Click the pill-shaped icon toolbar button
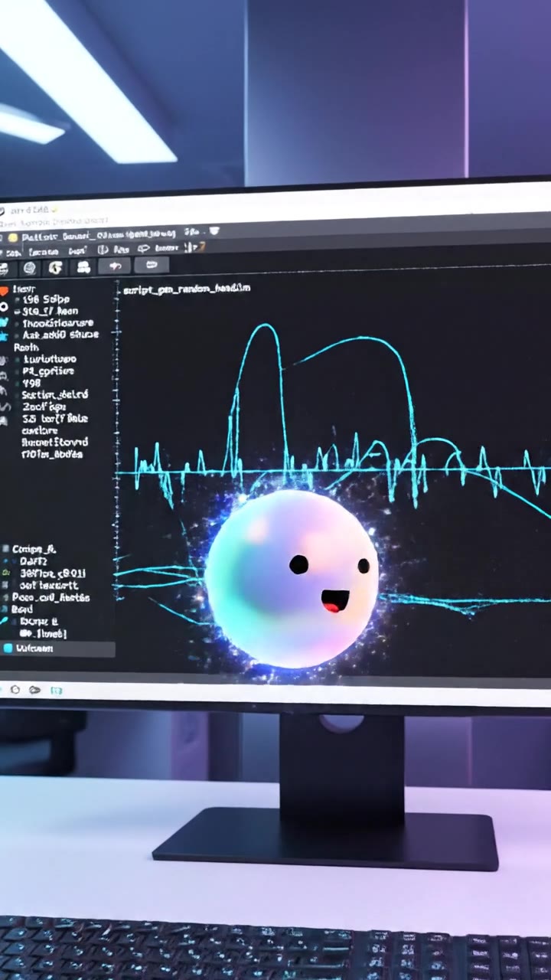Viewport: 551px width, 980px height. [152, 265]
